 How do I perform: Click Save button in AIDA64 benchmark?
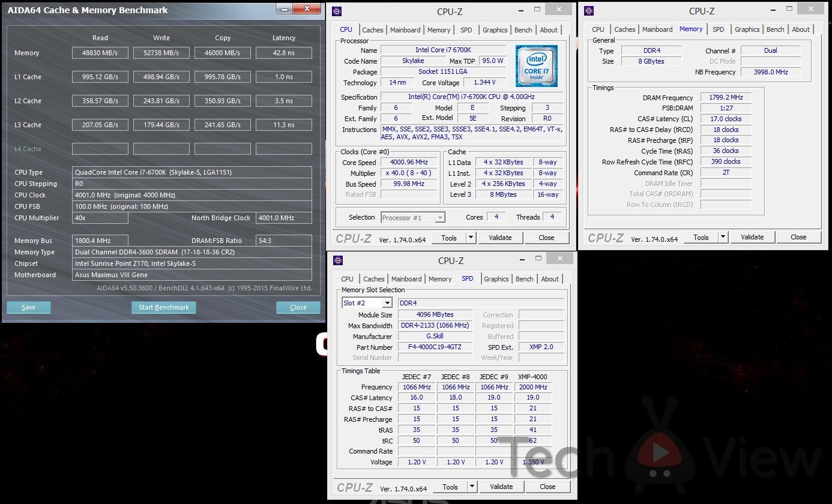pyautogui.click(x=29, y=307)
